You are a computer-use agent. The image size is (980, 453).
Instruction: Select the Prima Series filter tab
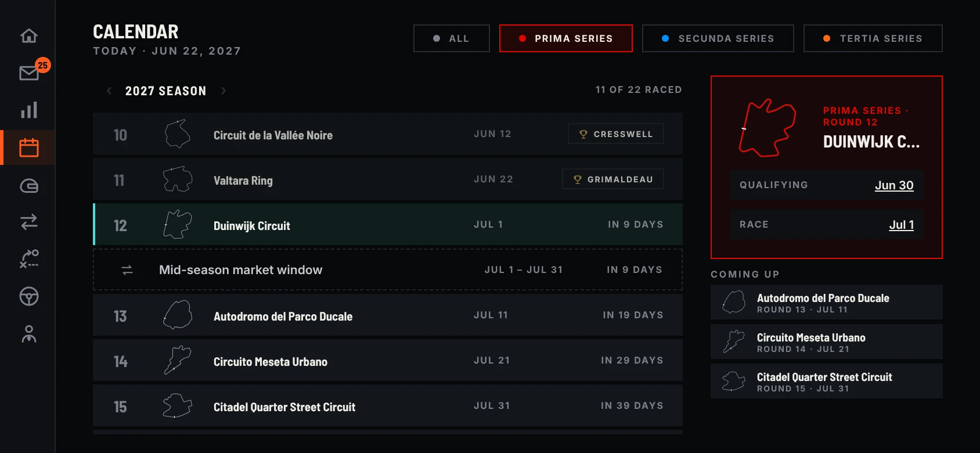click(x=566, y=38)
